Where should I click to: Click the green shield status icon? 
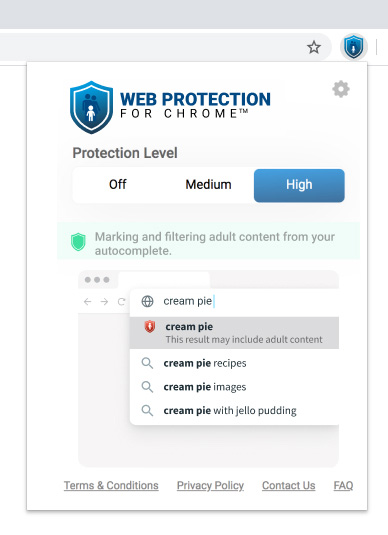pos(78,242)
